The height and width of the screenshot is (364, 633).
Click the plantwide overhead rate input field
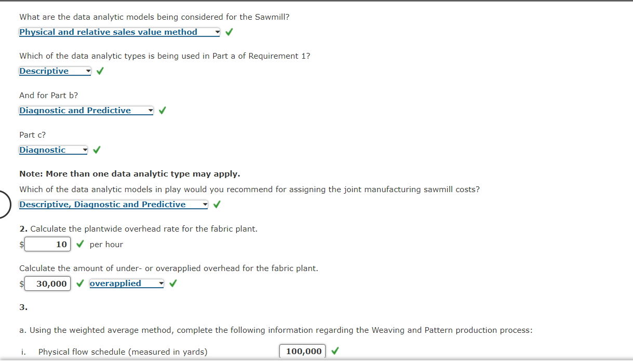(x=47, y=244)
